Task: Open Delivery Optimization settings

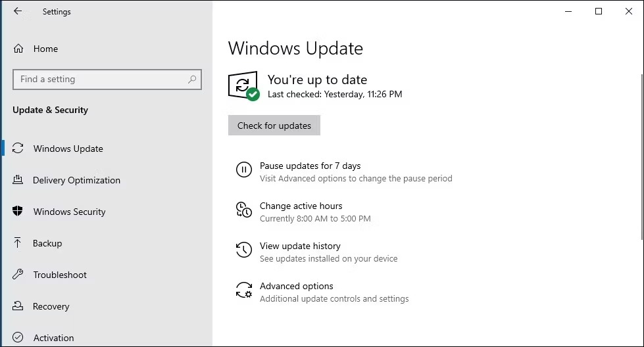Action: 76,180
